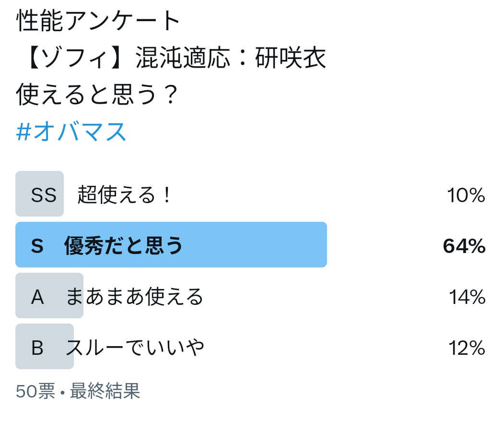Click the blue 64% progress bar

[171, 245]
